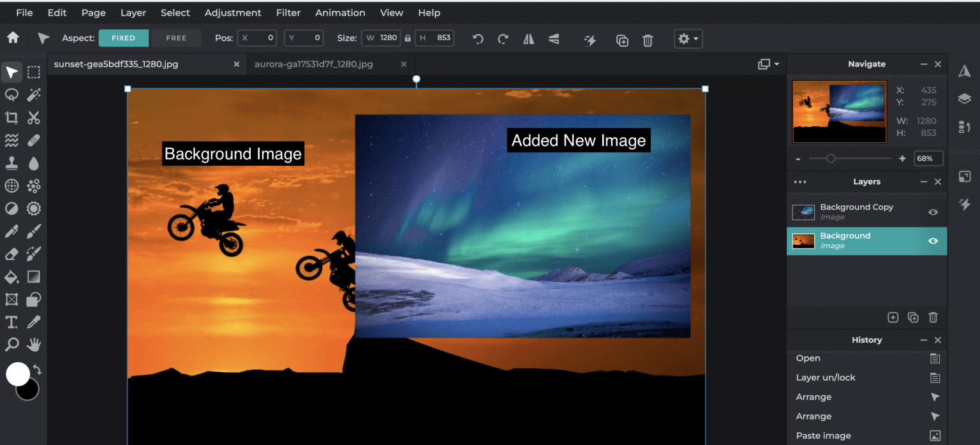The width and height of the screenshot is (980, 445).
Task: Select the Cutout scissors tool
Action: pyautogui.click(x=34, y=117)
